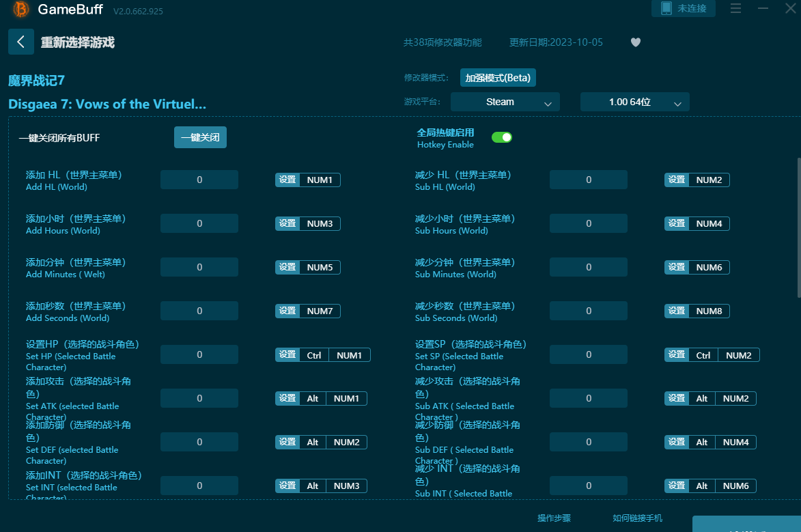Screen dimensions: 801x532
Task: Click 设置 for Set INT hotkey
Action: [x=287, y=486]
